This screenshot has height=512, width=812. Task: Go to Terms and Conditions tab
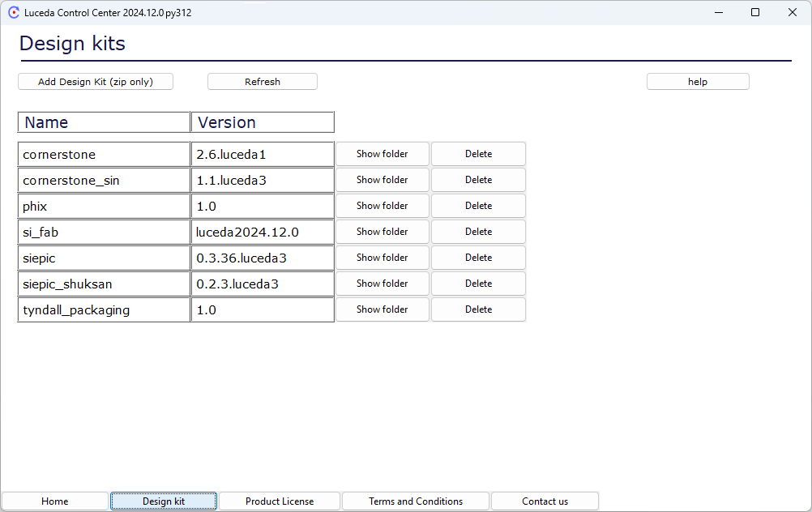[416, 501]
